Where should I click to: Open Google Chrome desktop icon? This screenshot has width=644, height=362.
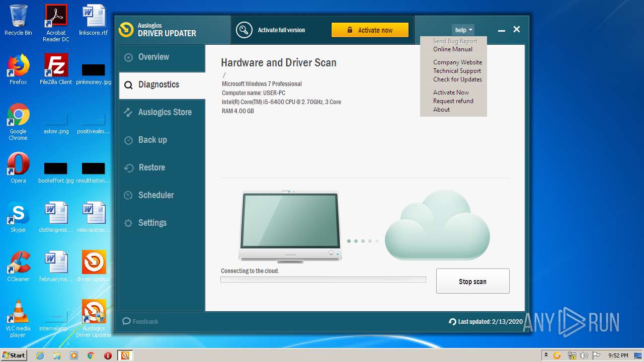pos(18,122)
